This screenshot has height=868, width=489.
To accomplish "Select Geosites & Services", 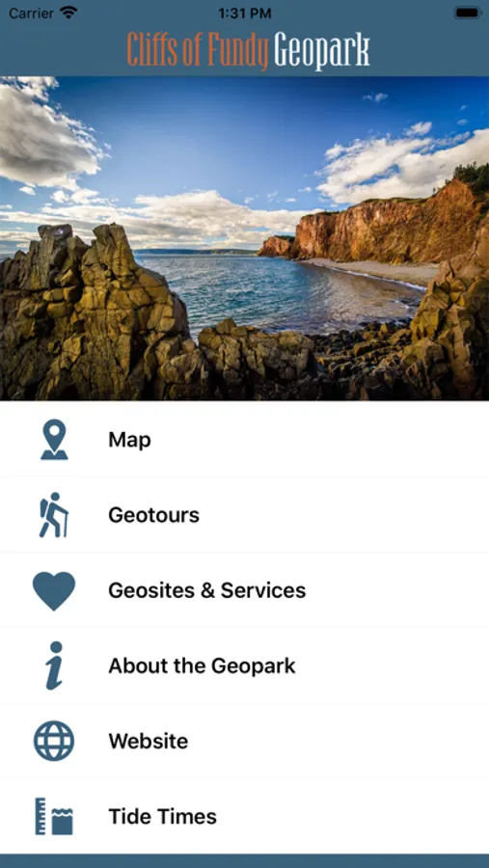I will (x=244, y=590).
